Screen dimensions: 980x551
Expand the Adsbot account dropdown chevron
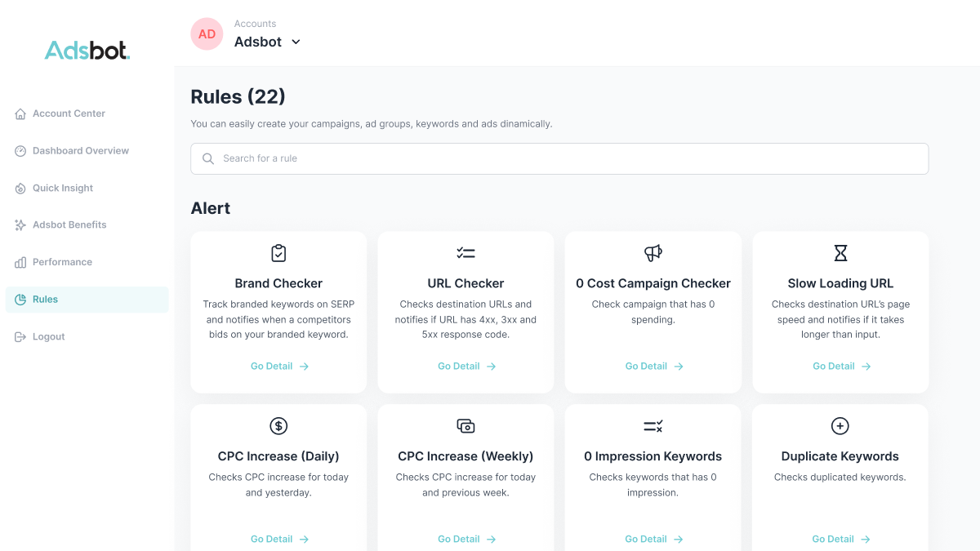point(296,42)
